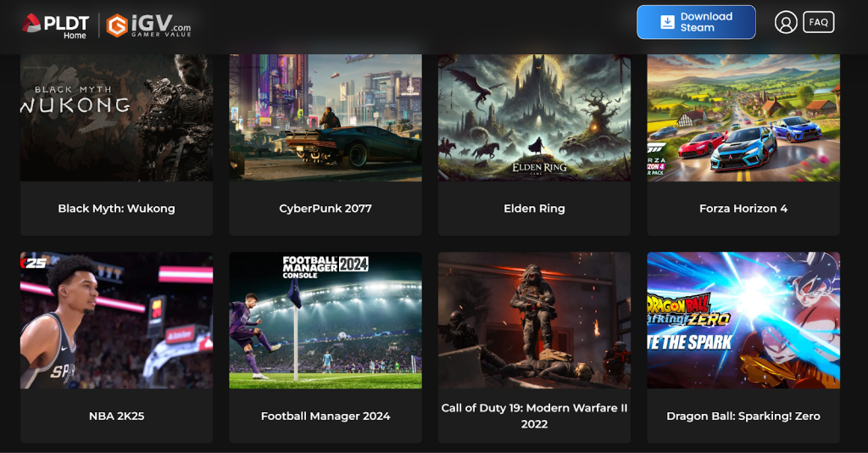Image resolution: width=868 pixels, height=453 pixels.
Task: Open the Call of Duty cover image
Action: 534,320
